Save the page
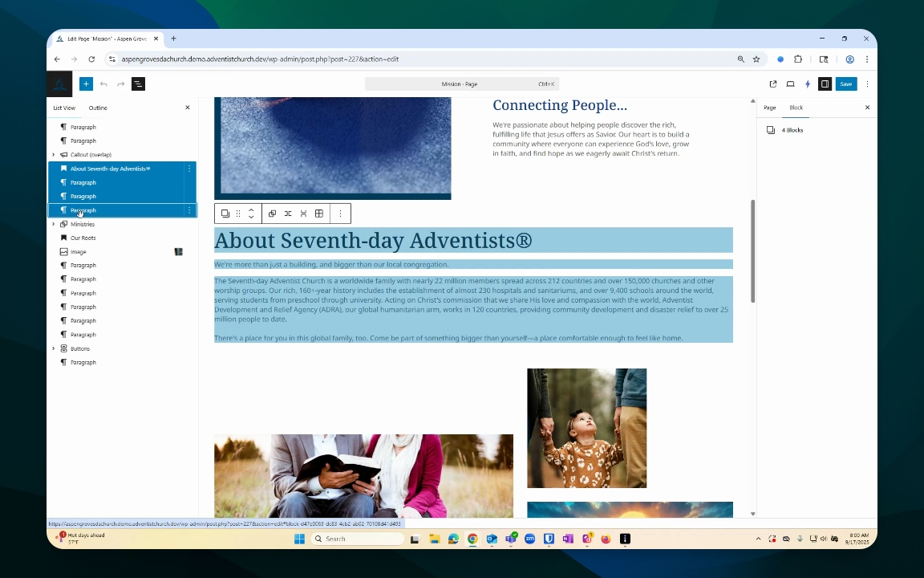 click(x=846, y=83)
